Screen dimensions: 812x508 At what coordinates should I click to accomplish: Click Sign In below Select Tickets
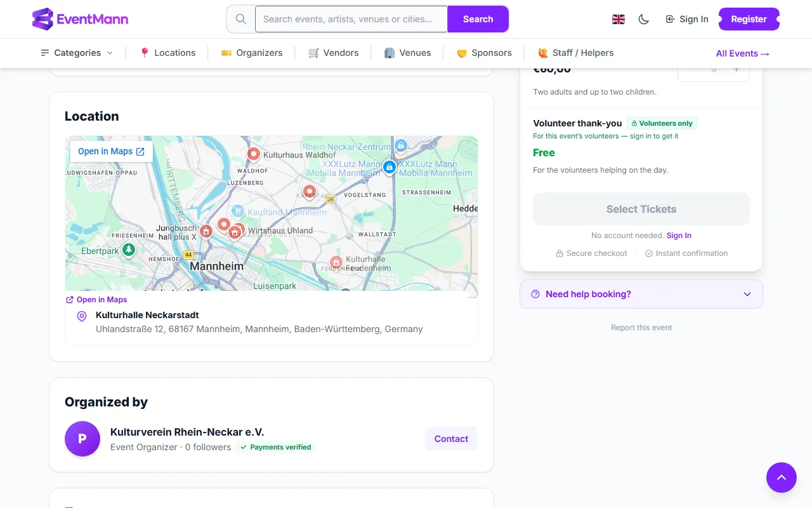pyautogui.click(x=679, y=236)
